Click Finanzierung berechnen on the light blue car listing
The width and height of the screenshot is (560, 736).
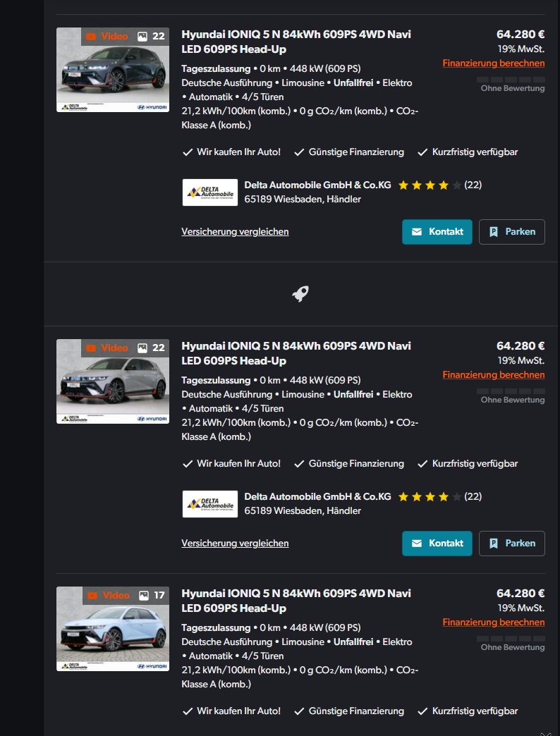pyautogui.click(x=493, y=622)
